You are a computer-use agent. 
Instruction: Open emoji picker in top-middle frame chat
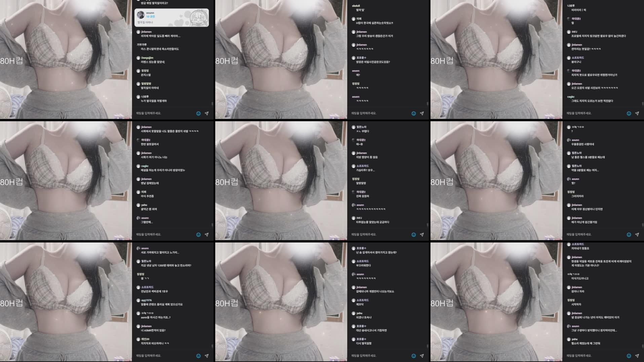click(x=414, y=113)
